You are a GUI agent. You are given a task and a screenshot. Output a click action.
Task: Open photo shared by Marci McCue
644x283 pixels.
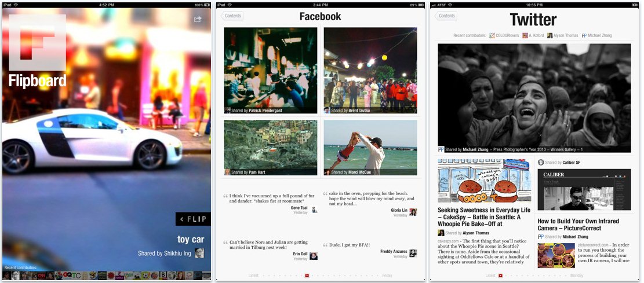coord(370,148)
